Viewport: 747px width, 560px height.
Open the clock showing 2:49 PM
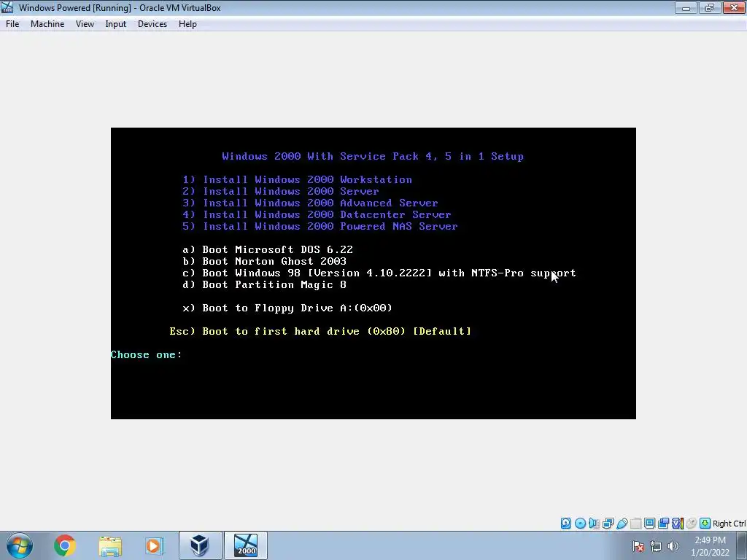pos(710,546)
